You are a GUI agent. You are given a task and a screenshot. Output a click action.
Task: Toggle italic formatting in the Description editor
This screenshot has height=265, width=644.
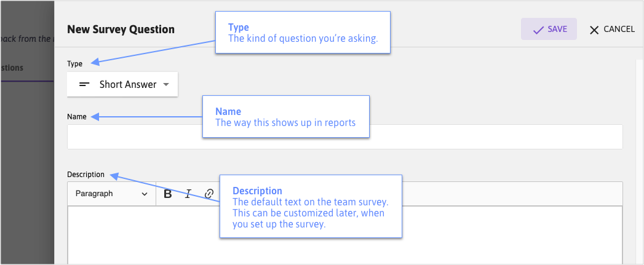pos(188,194)
